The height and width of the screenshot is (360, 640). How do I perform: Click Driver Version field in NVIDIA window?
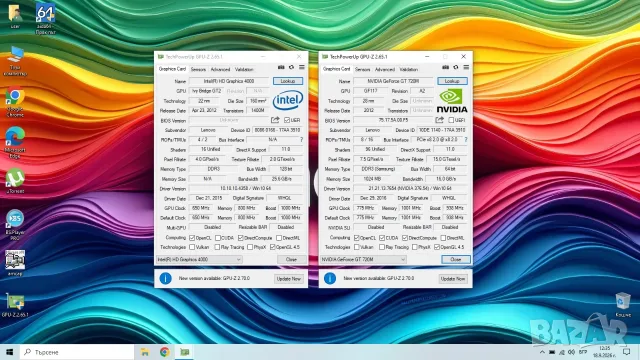click(x=410, y=189)
